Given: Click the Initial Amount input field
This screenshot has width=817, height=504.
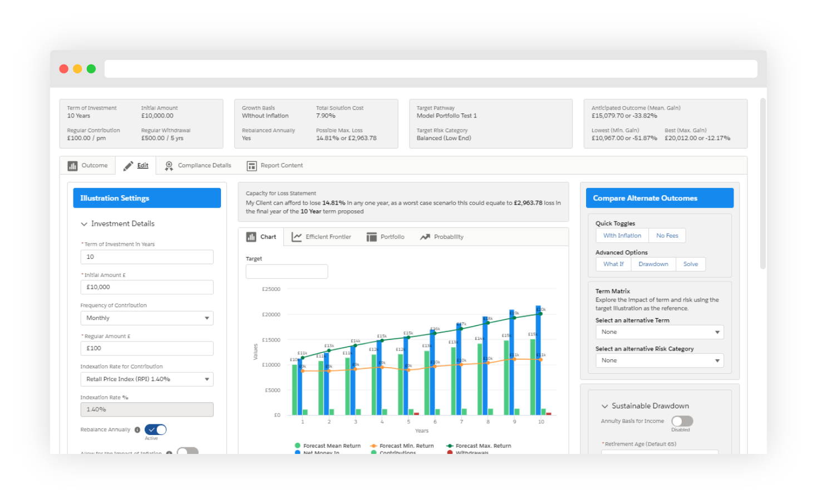Looking at the screenshot, I should [147, 287].
